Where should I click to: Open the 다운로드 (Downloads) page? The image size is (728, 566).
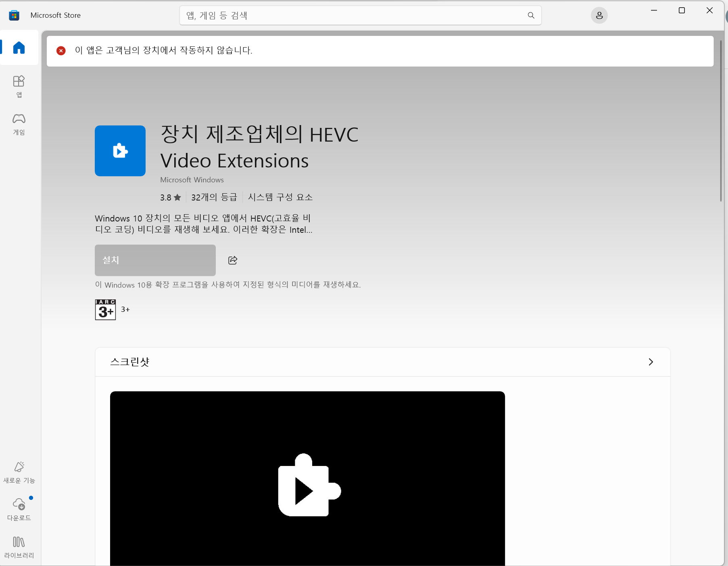point(19,510)
